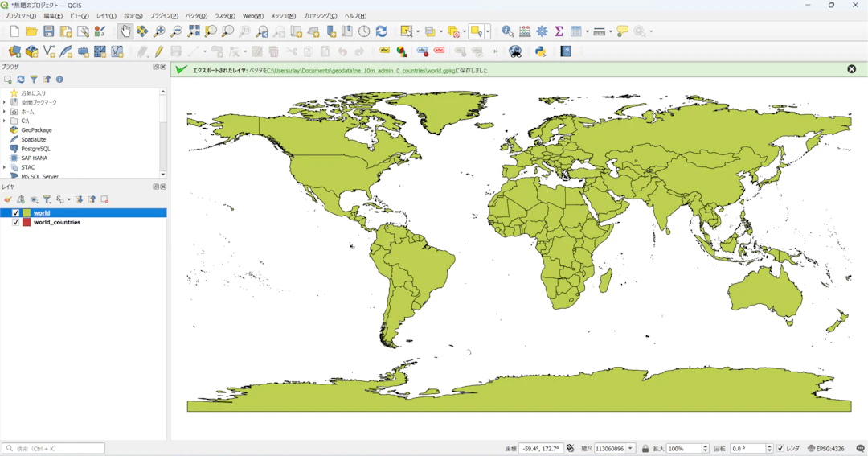
Task: Open the レイヤ menu
Action: point(106,16)
